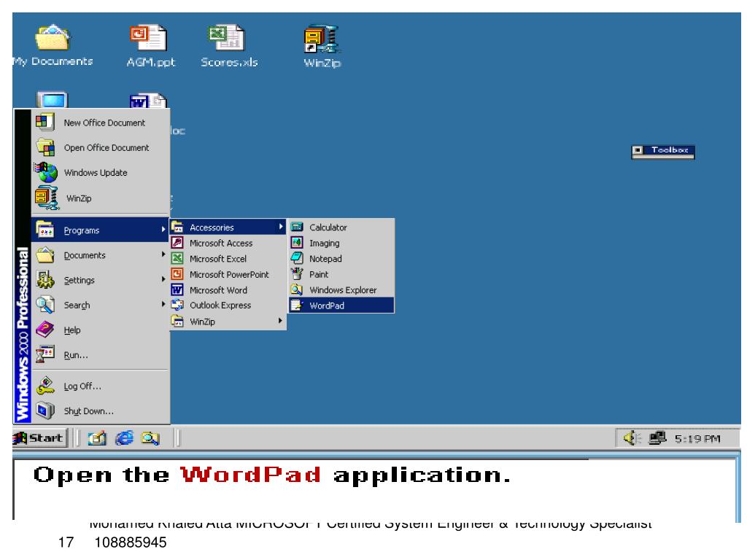Select WordPad from the Accessories menu
Screen dimensions: 747x560
(x=341, y=306)
